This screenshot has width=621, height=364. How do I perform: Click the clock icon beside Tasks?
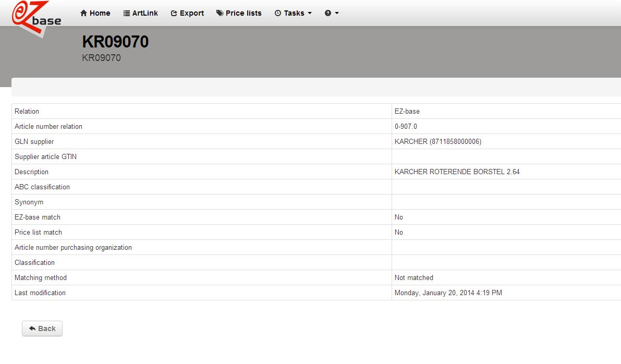tap(278, 13)
